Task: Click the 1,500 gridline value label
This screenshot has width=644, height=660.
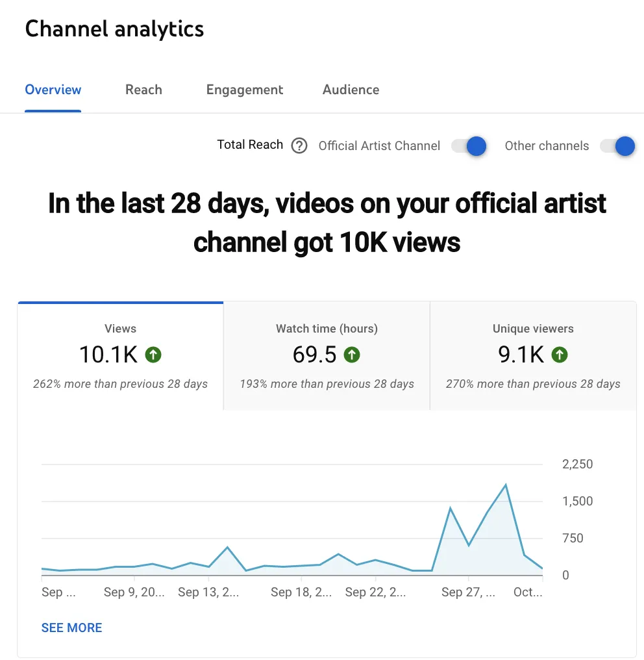Action: click(578, 501)
